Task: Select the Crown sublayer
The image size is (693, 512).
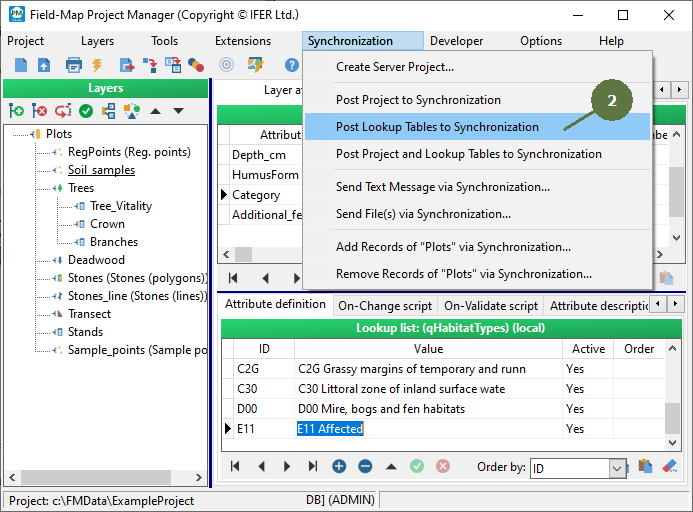Action: (x=107, y=224)
